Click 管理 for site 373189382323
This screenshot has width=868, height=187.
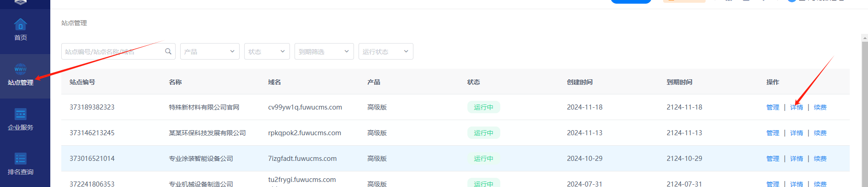(773, 107)
